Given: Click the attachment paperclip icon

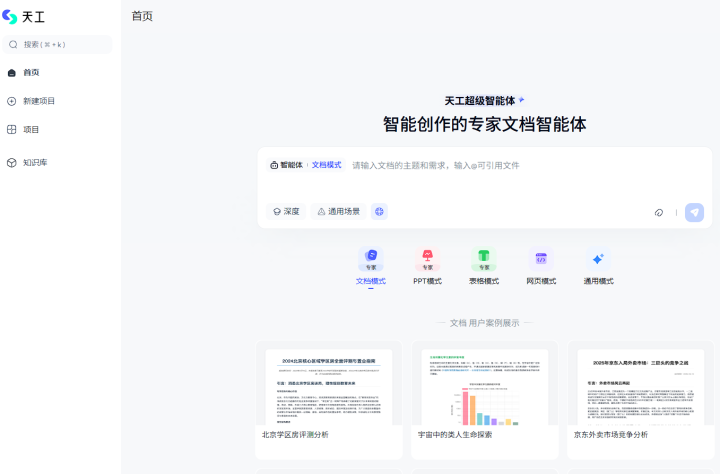Looking at the screenshot, I should 659,212.
